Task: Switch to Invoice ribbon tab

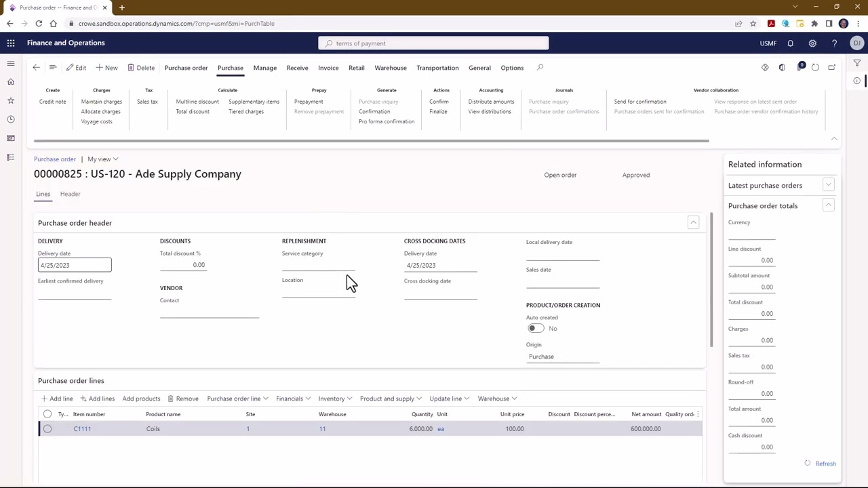Action: click(x=328, y=68)
